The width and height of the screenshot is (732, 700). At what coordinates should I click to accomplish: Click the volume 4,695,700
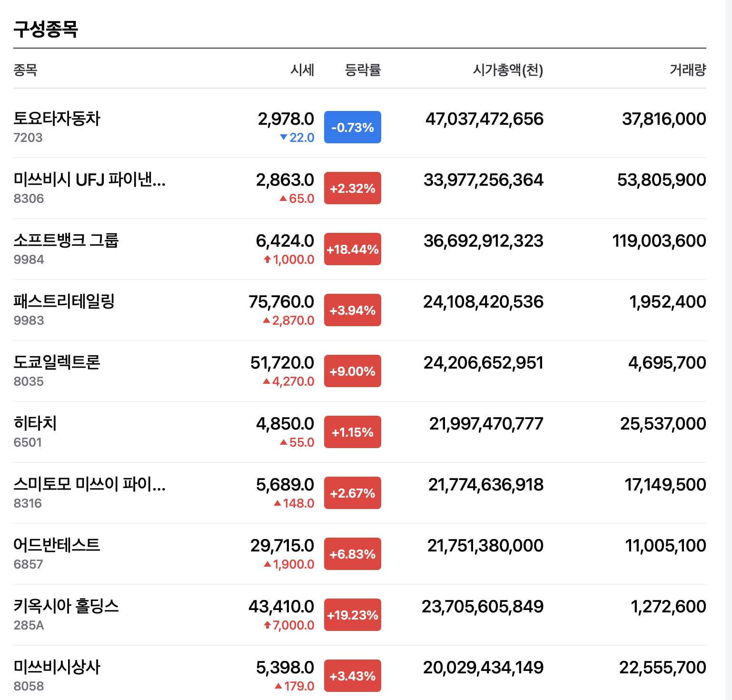coord(667,362)
